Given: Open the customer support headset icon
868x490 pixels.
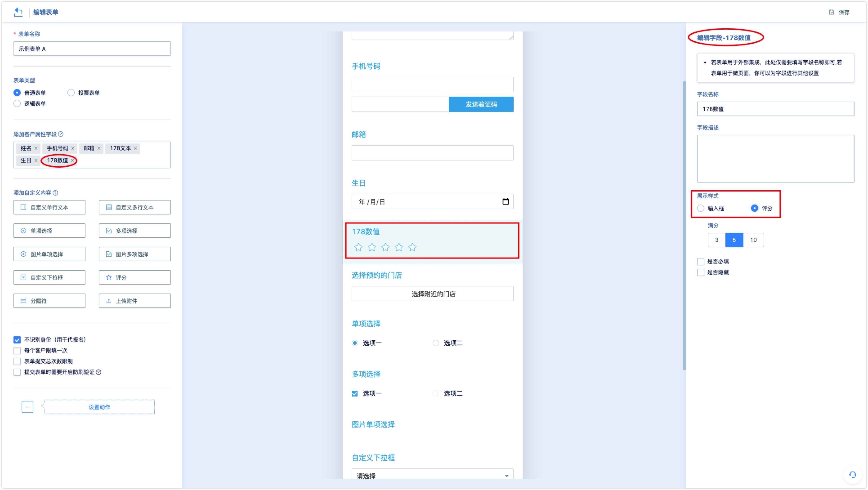Looking at the screenshot, I should 852,475.
